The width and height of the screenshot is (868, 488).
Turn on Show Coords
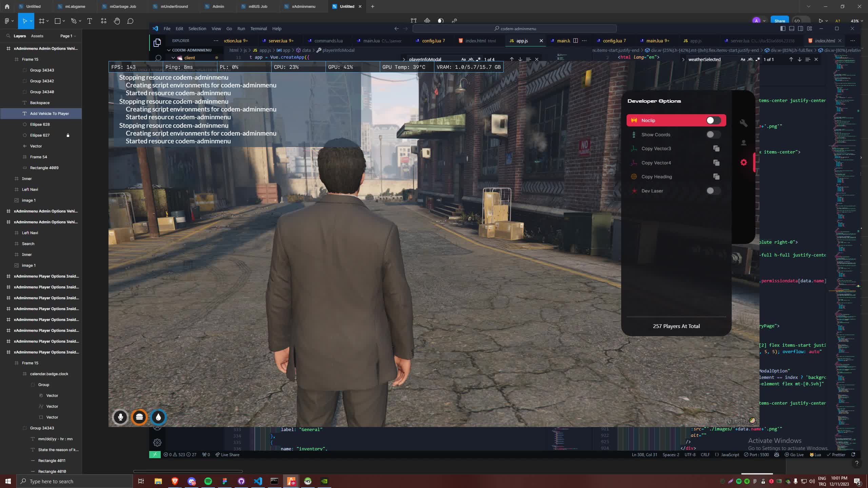coord(713,135)
